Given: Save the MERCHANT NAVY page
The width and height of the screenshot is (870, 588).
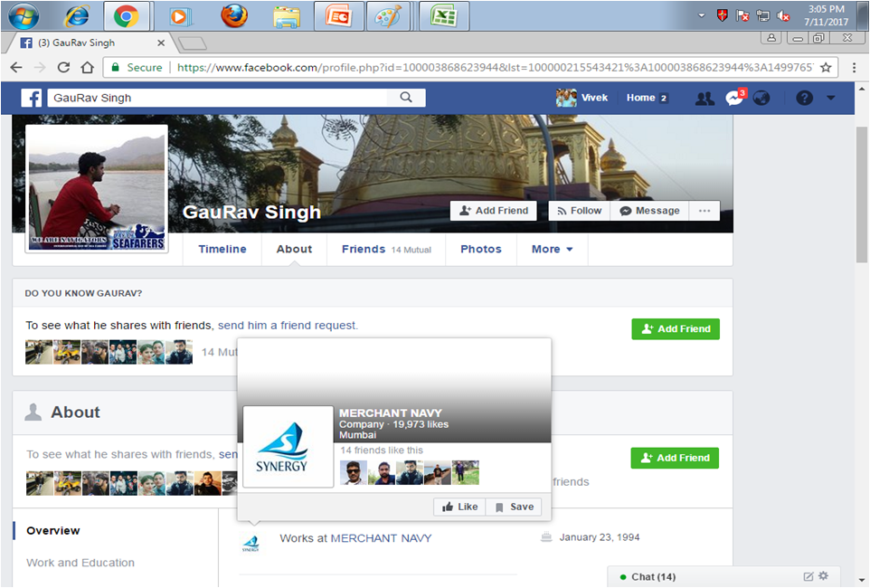Looking at the screenshot, I should tap(514, 507).
